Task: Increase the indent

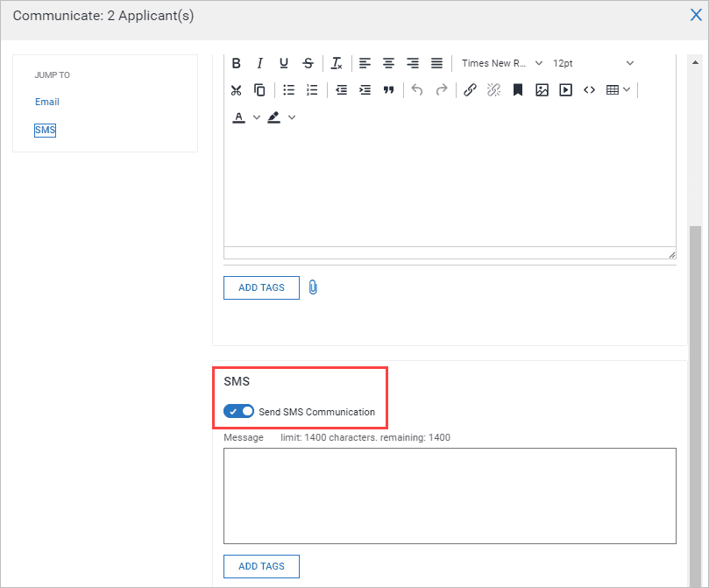Action: pyautogui.click(x=365, y=90)
